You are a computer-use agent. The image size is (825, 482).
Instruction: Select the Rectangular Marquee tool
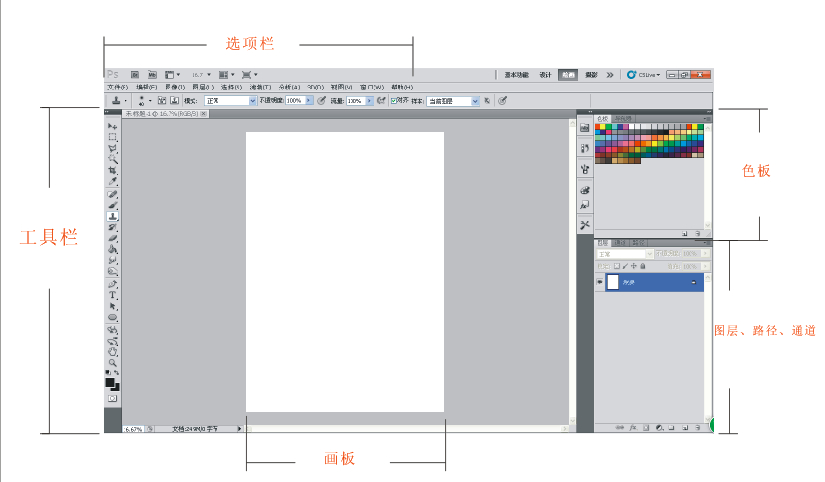click(x=113, y=137)
